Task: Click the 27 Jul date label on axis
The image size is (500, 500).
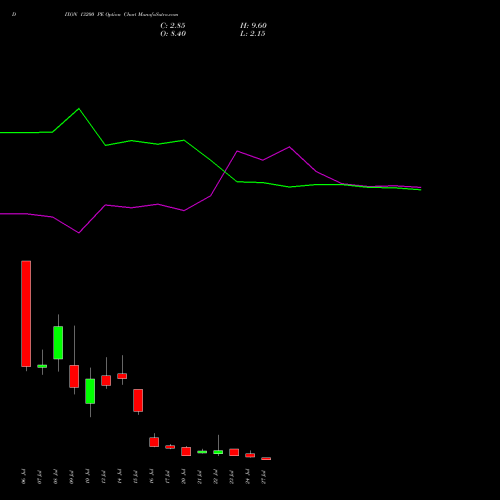Action: (263, 477)
